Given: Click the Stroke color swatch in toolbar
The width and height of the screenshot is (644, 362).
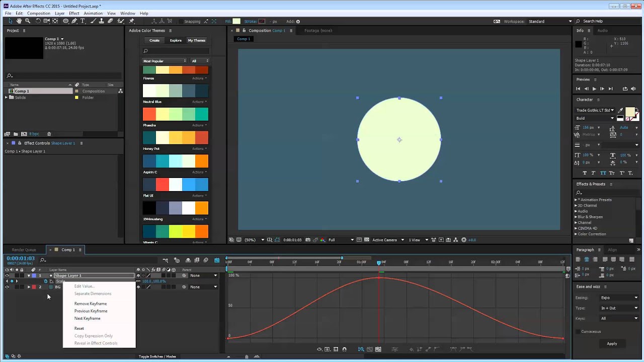Looking at the screenshot, I should 262,21.
